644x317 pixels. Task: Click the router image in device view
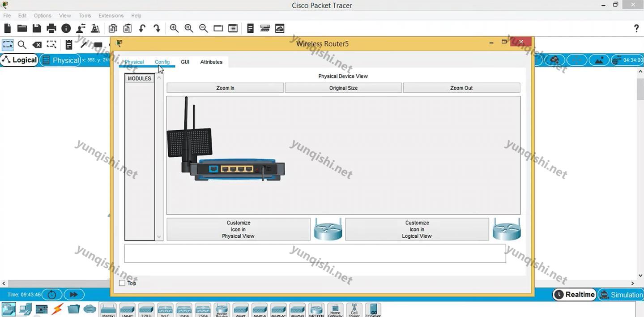coord(226,139)
